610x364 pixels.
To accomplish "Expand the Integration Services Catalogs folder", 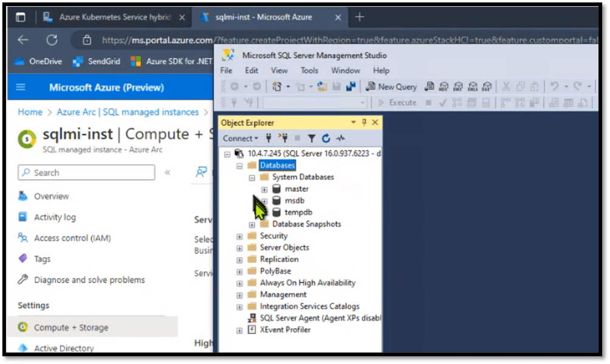I will point(239,307).
